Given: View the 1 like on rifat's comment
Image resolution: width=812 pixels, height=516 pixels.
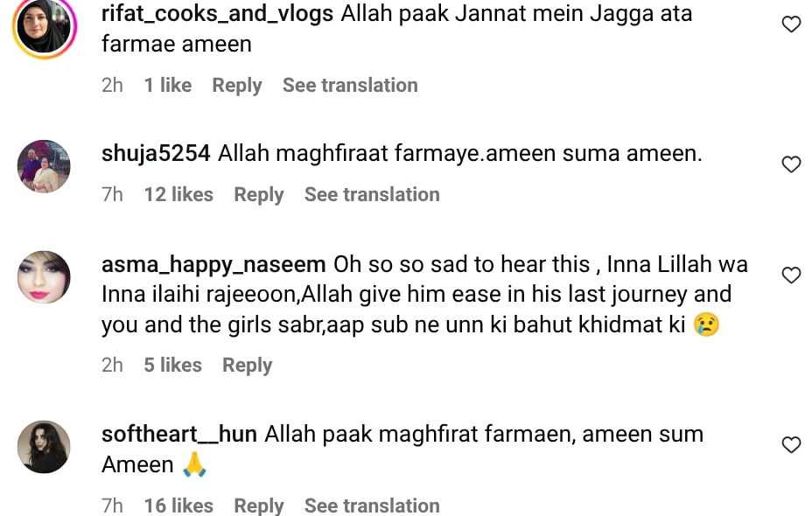Looking at the screenshot, I should [x=167, y=85].
